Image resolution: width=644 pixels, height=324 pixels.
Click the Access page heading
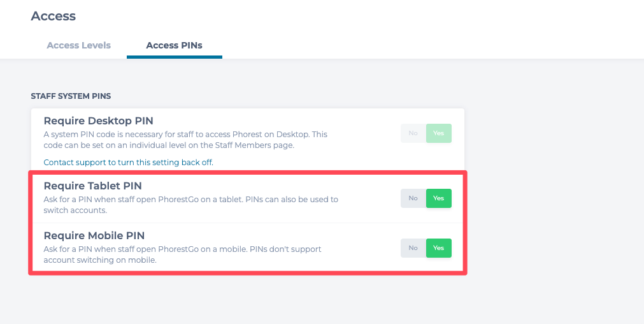54,17
